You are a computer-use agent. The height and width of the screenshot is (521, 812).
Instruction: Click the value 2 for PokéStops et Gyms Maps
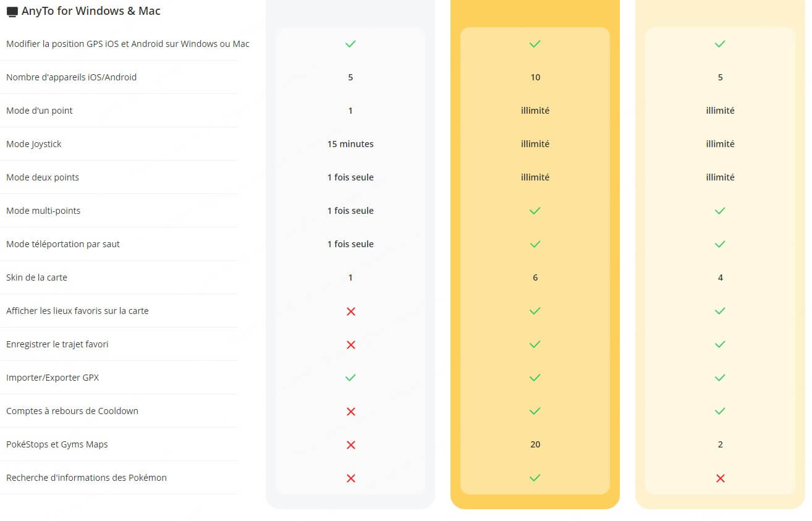click(x=720, y=444)
